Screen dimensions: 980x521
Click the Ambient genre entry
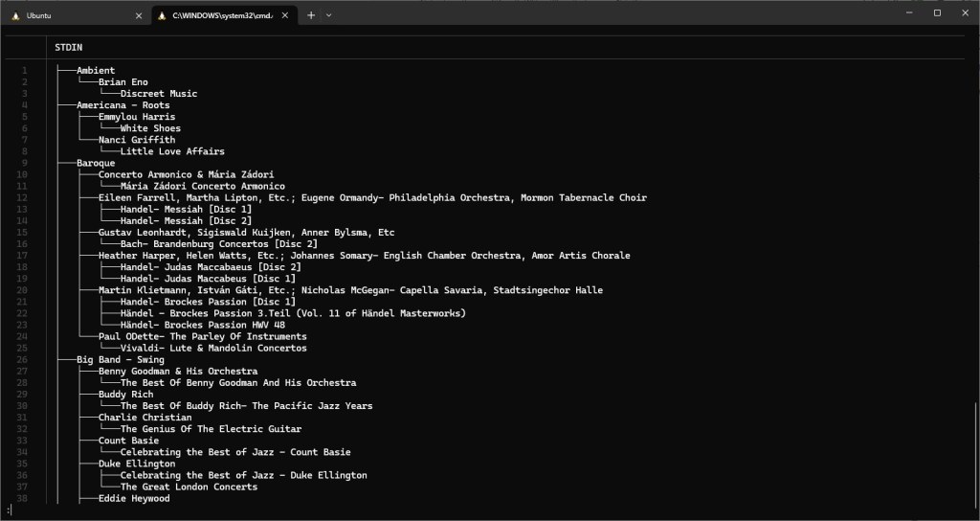tap(95, 71)
